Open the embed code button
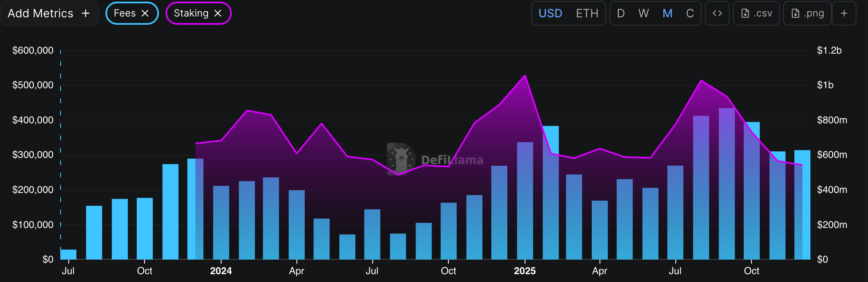This screenshot has height=282, width=868. click(717, 13)
